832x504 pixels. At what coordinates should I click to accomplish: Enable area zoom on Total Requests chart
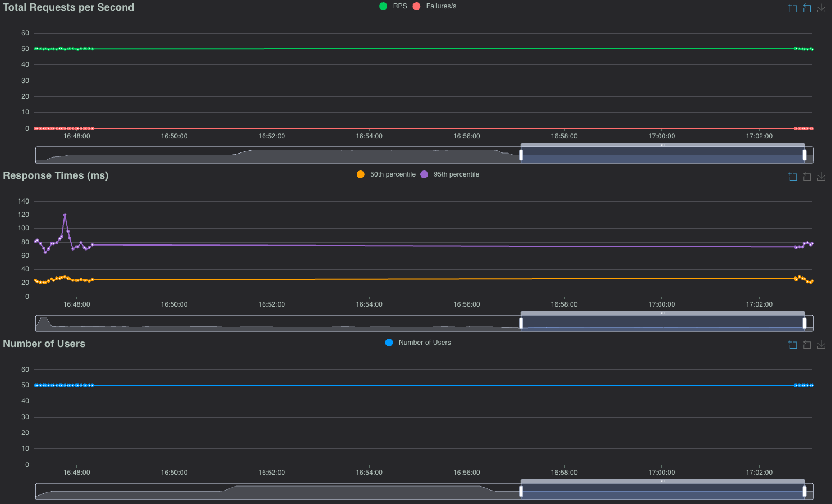[792, 8]
